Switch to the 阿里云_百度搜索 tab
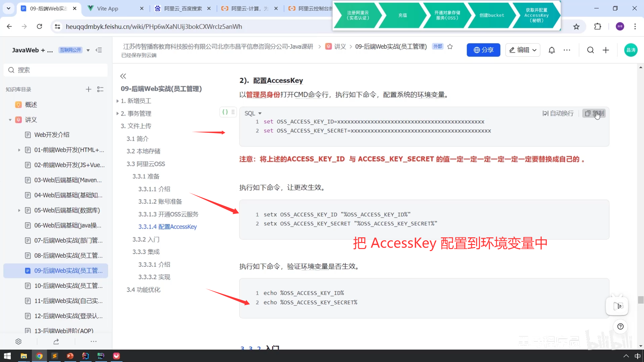Image resolution: width=644 pixels, height=362 pixels. (183, 8)
